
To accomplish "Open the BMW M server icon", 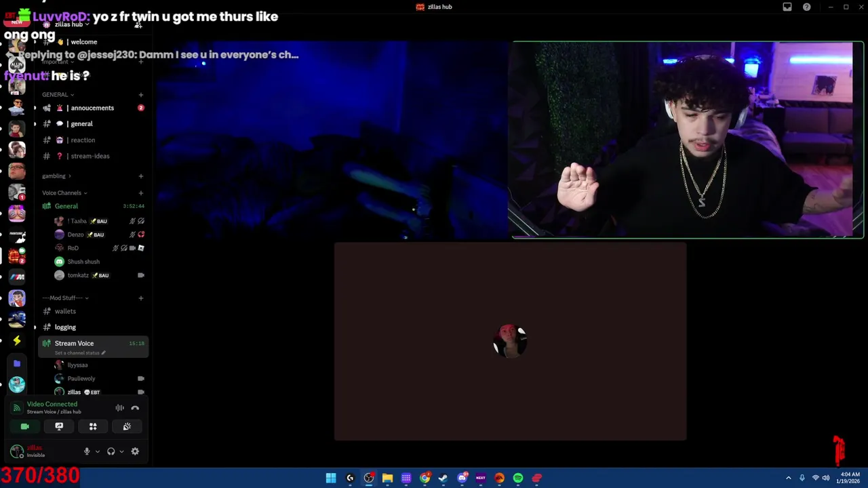I will click(x=17, y=277).
